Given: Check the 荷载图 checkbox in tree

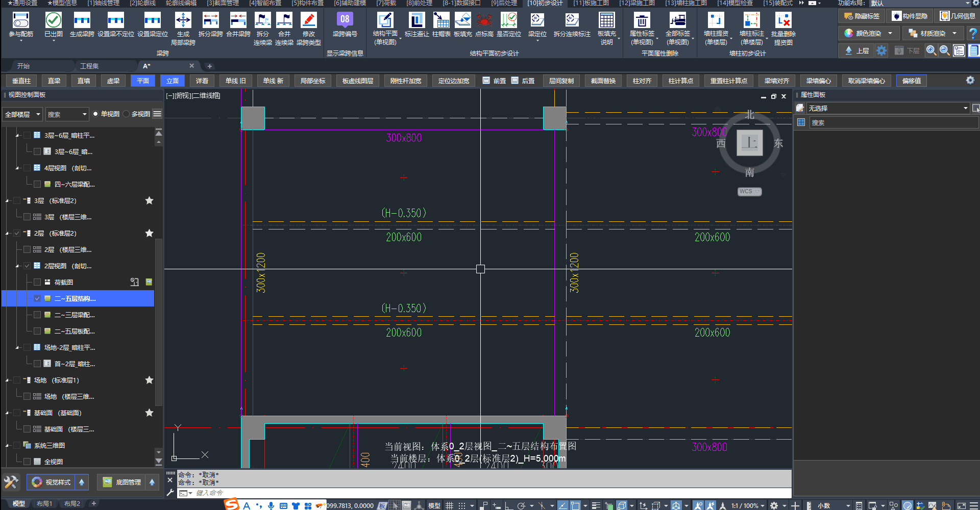Looking at the screenshot, I should point(37,282).
